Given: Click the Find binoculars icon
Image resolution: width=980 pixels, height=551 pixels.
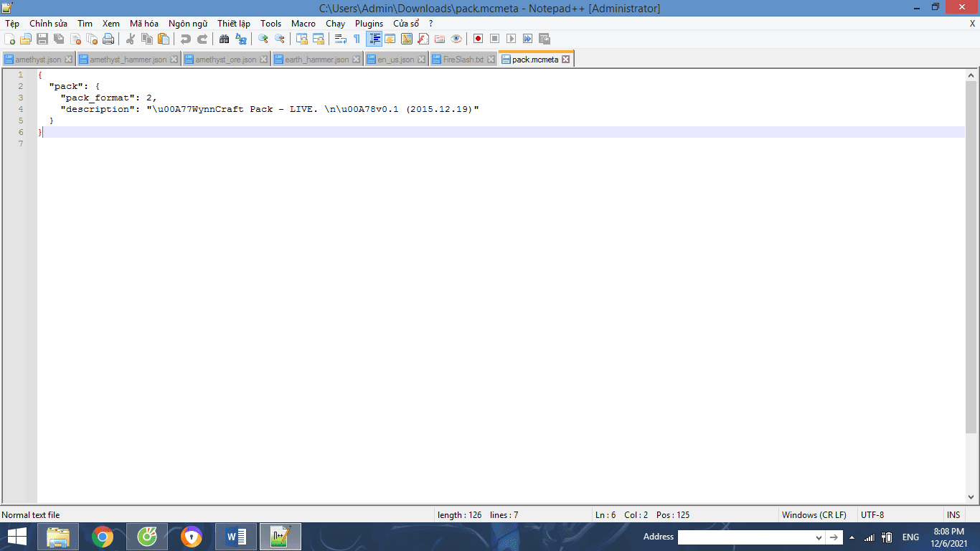Looking at the screenshot, I should 224,39.
